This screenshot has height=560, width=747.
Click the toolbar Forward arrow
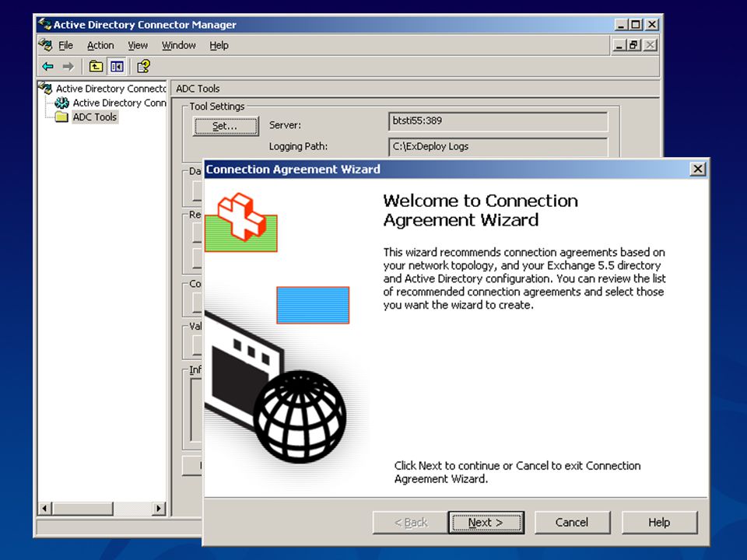(68, 67)
